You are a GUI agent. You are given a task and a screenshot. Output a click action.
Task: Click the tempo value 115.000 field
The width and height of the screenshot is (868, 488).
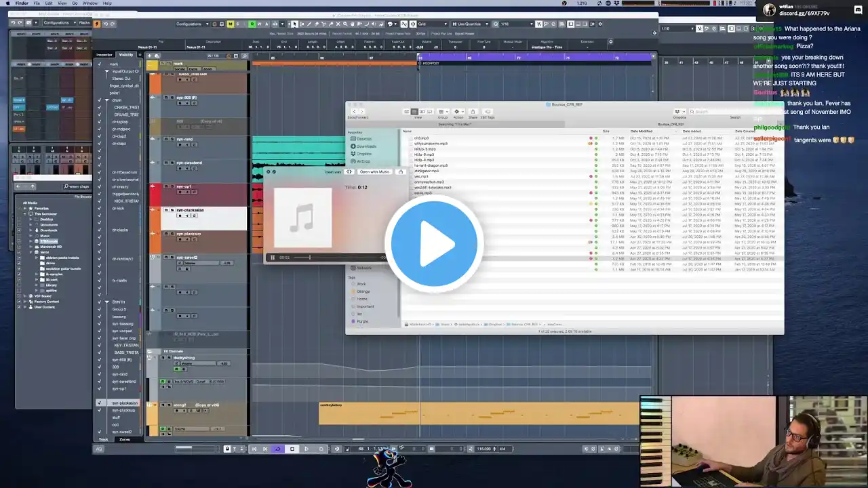tap(484, 449)
